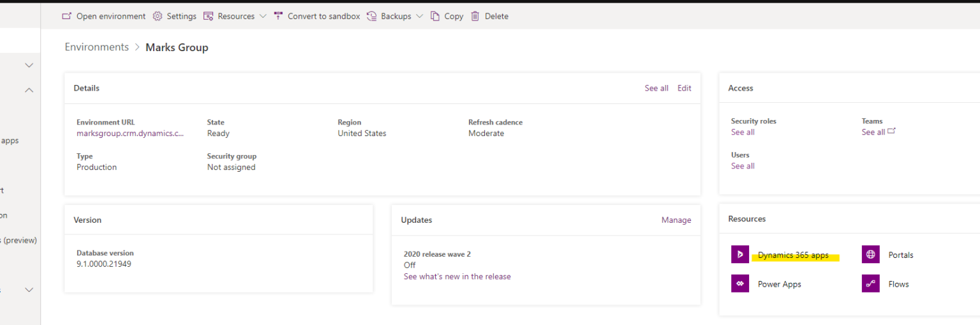980x325 pixels.
Task: Click the Not assigned security group value
Action: [231, 167]
